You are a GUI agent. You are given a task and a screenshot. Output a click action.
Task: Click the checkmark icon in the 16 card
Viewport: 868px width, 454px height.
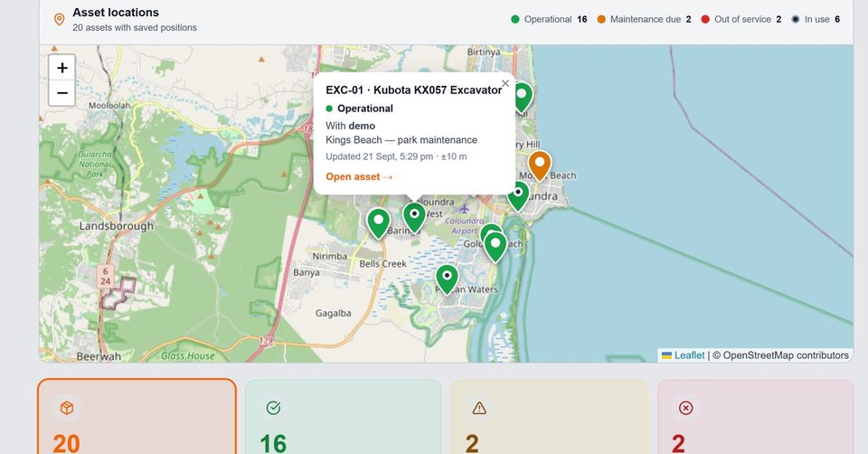pos(273,408)
